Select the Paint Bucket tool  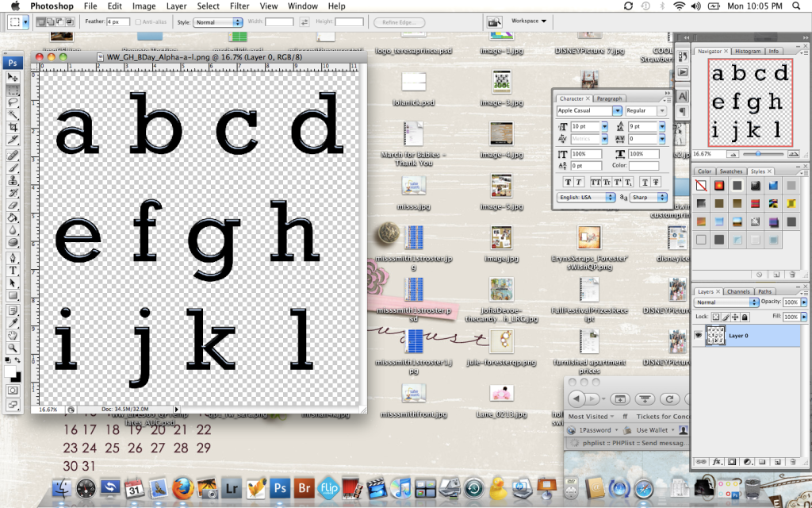pyautogui.click(x=13, y=217)
